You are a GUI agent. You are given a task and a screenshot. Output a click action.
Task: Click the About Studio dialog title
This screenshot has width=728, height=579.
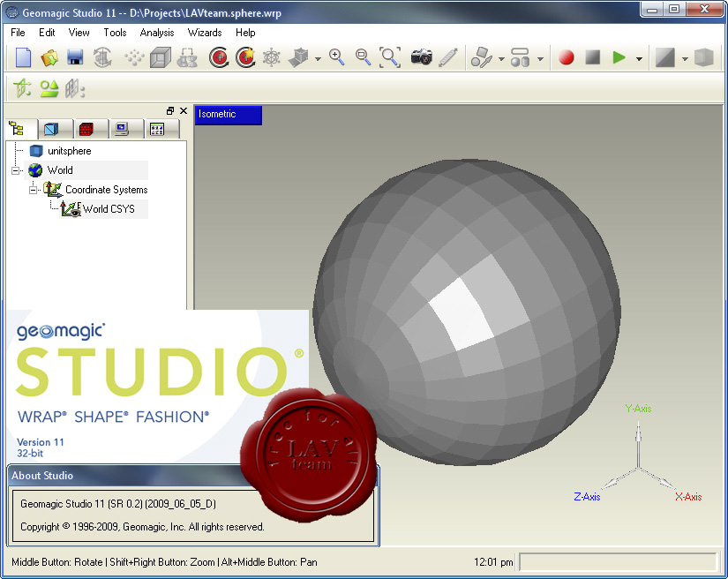pos(42,476)
